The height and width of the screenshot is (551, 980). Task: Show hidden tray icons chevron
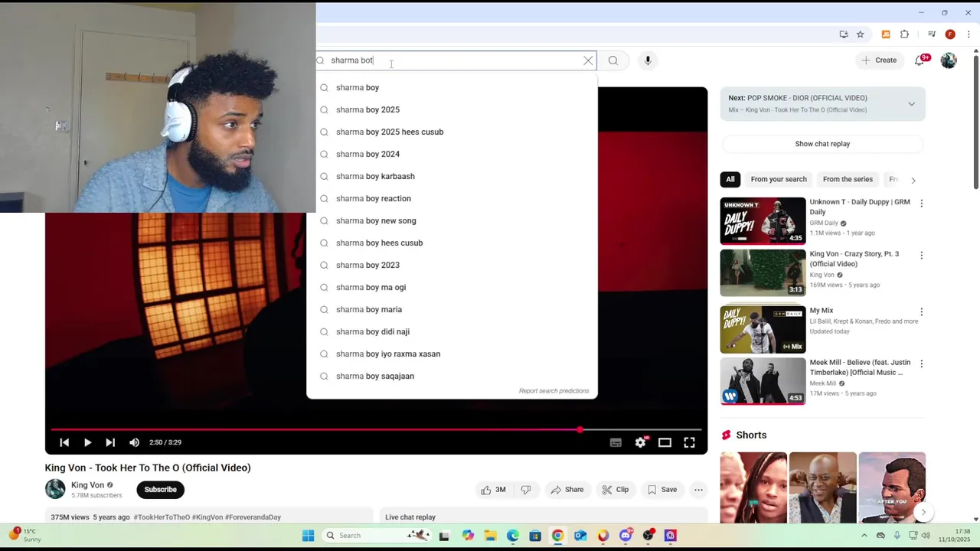pyautogui.click(x=864, y=536)
